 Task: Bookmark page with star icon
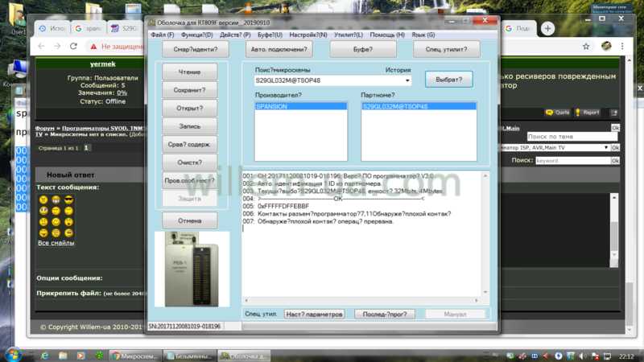pyautogui.click(x=586, y=47)
